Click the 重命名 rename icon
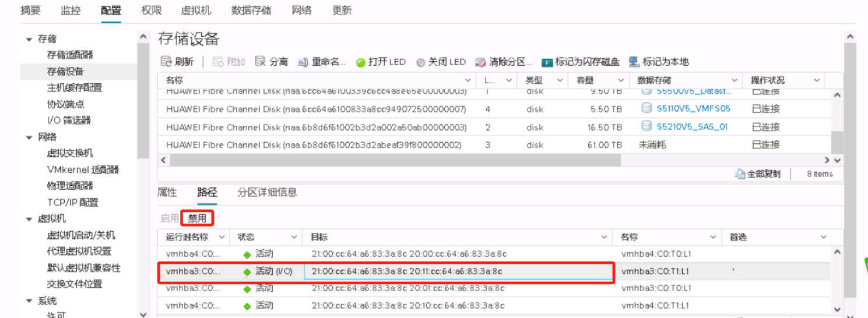Image resolution: width=868 pixels, height=318 pixels. coord(303,62)
